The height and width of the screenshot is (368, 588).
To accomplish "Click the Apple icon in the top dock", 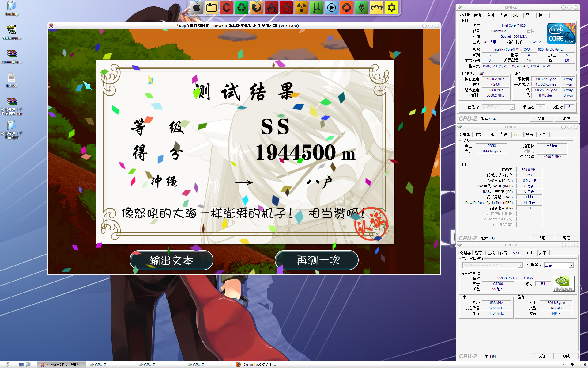I will coord(197,7).
